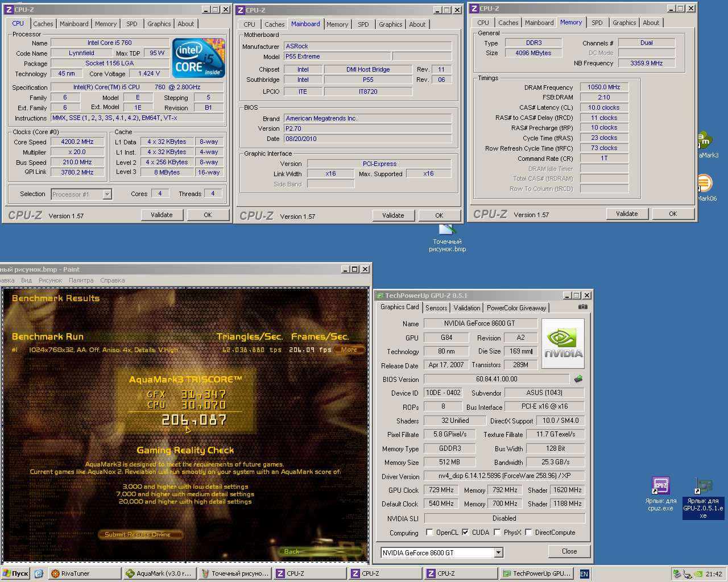Click the NVIDIA logo in GPU-Z
The width and height of the screenshot is (728, 582).
tap(562, 344)
